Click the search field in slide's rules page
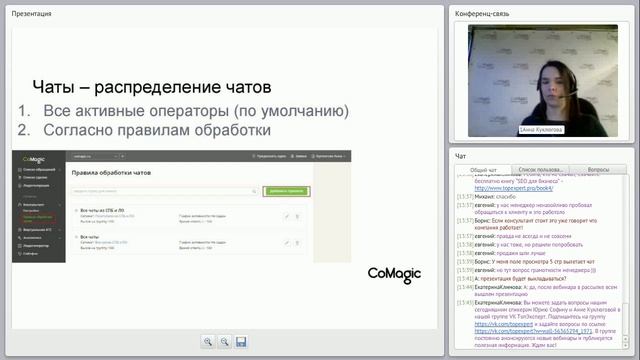This screenshot has height=360, width=640. (165, 191)
